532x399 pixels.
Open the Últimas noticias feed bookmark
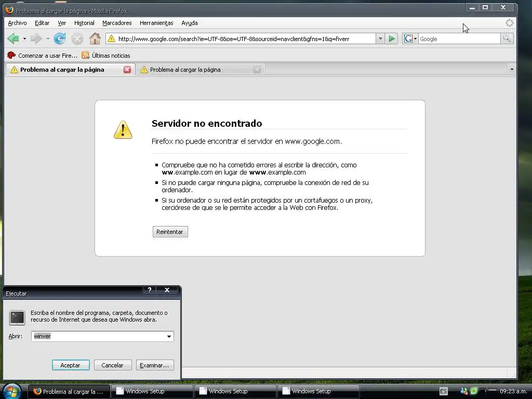106,55
